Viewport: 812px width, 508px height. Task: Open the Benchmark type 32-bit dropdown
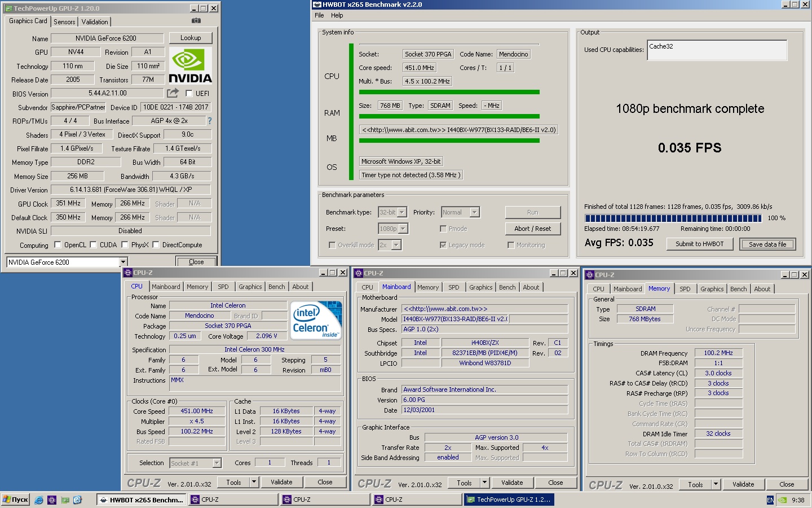[x=401, y=212]
